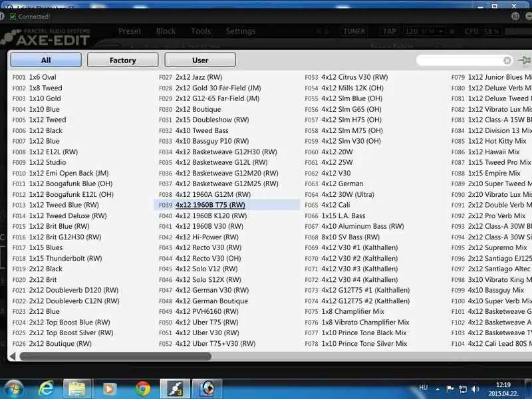The width and height of the screenshot is (532, 399).
Task: Show All cabinets filter
Action: click(x=46, y=60)
